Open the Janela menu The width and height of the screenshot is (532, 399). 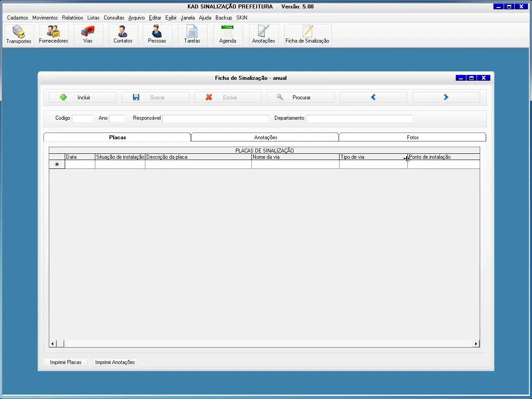(x=188, y=18)
